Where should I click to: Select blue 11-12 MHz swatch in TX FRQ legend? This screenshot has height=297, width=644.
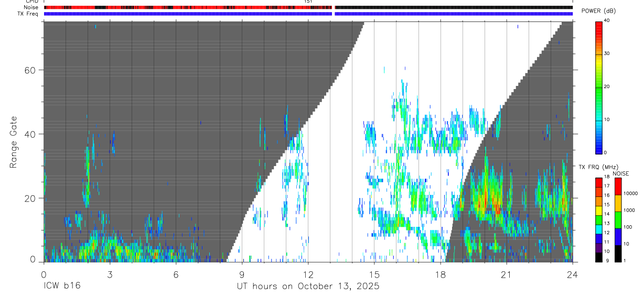pos(599,238)
